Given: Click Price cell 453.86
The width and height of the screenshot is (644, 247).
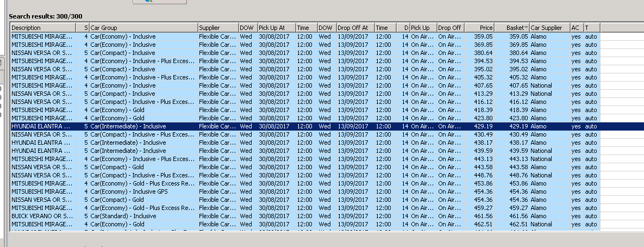Looking at the screenshot, I should coord(484,184).
